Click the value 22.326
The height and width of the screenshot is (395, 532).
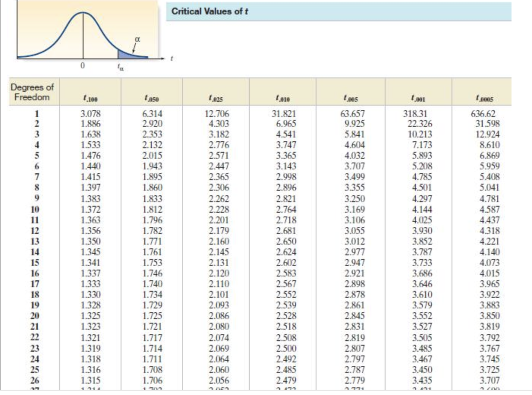coord(420,123)
